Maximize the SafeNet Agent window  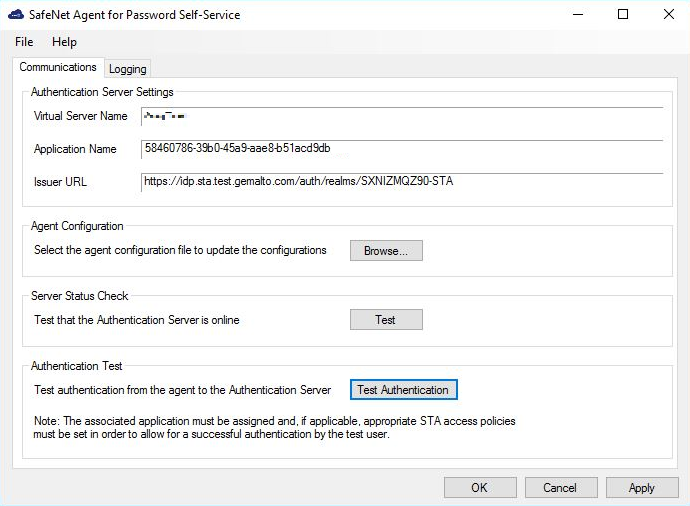coord(623,15)
